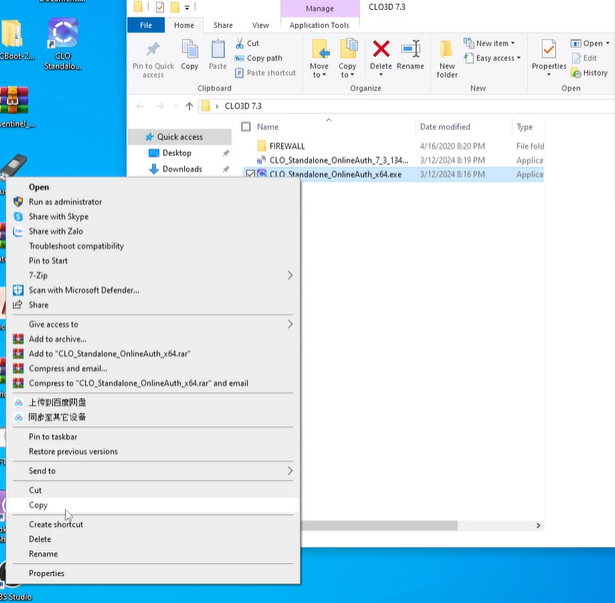Viewport: 615px width, 603px height.
Task: Uncheck CLO_Standalone_OnlineAuth_x64.exe checkbox
Action: pyautogui.click(x=250, y=174)
